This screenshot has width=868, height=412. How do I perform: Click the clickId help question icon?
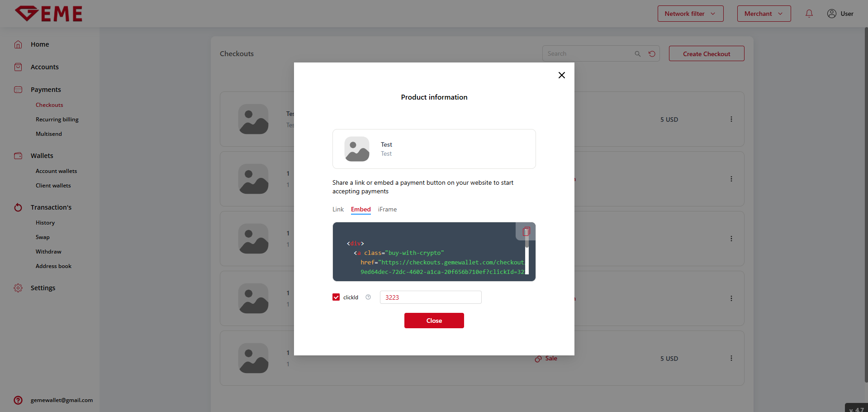(x=368, y=297)
